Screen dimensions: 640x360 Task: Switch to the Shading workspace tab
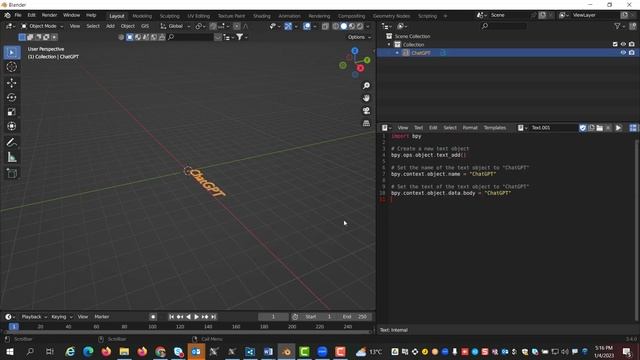pos(262,16)
